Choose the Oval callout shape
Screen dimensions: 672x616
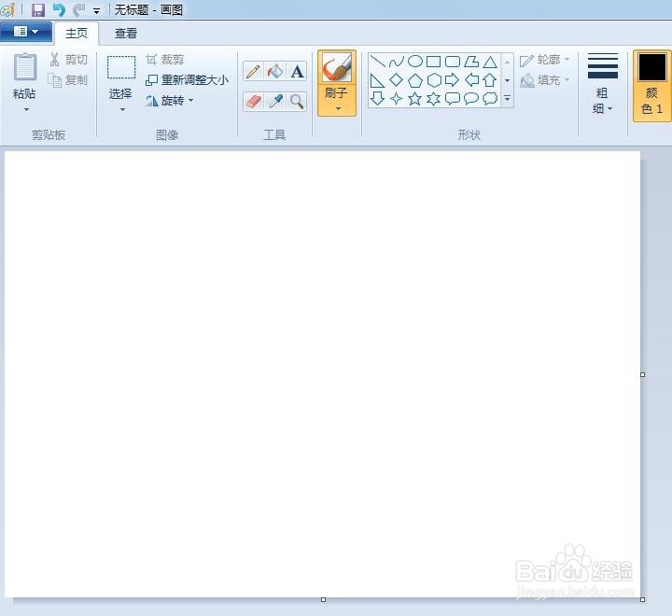[x=471, y=99]
